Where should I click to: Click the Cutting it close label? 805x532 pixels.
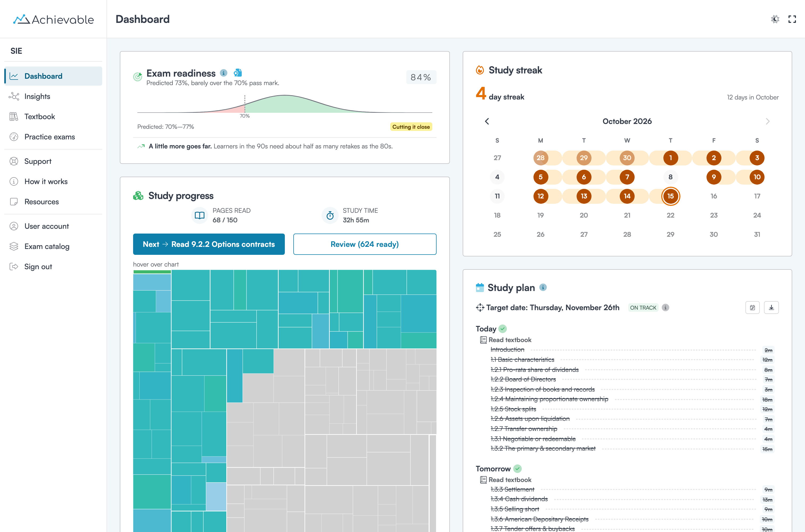(411, 127)
